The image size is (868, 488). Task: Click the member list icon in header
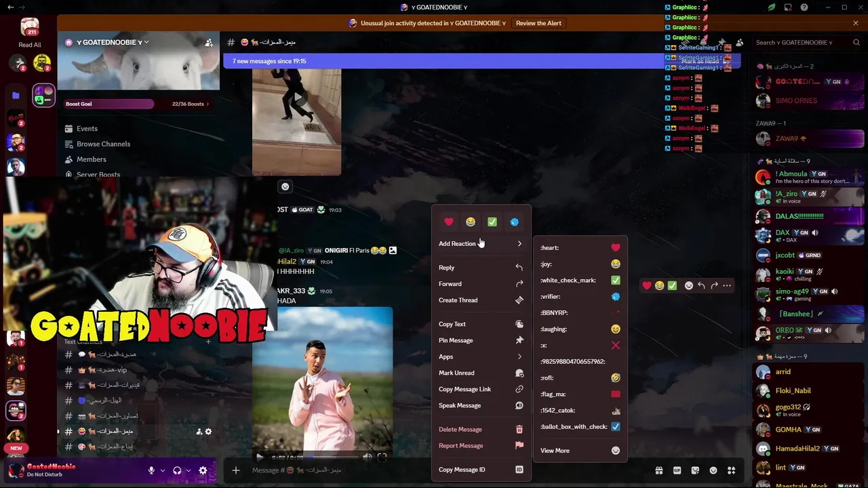pos(740,42)
